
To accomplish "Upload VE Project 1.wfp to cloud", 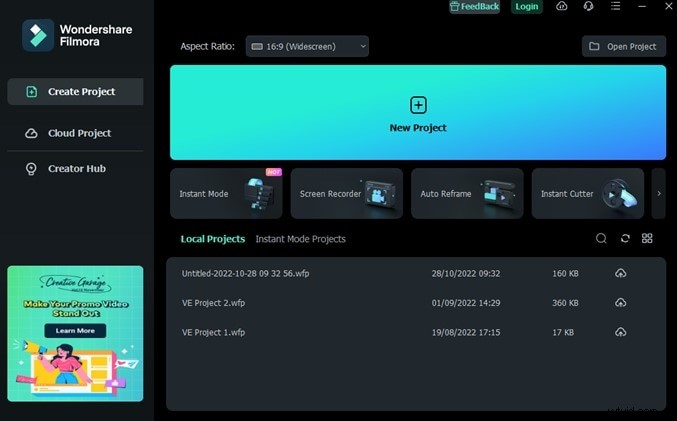I will pos(620,331).
